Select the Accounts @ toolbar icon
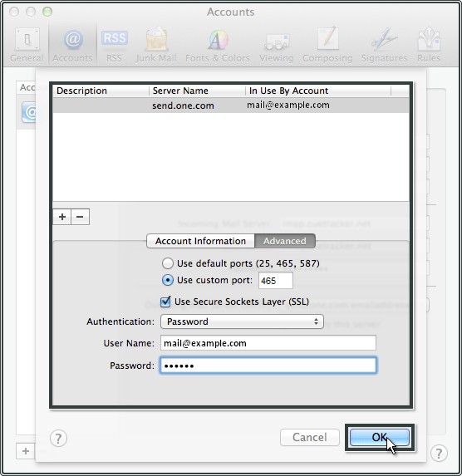This screenshot has height=476, width=462. pyautogui.click(x=73, y=40)
